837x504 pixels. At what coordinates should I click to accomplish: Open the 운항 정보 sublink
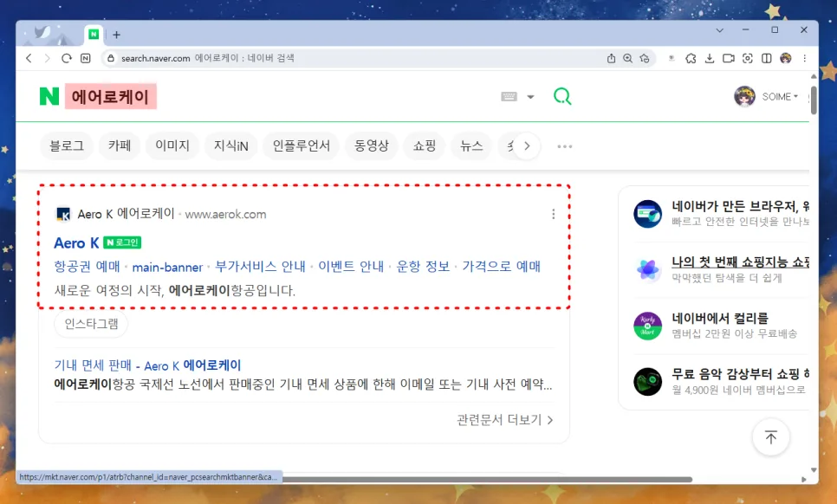[423, 267]
